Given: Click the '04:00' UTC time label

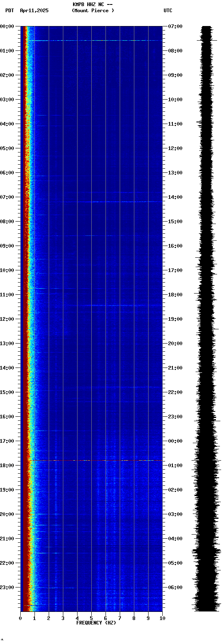Looking at the screenshot, I should (175, 539).
